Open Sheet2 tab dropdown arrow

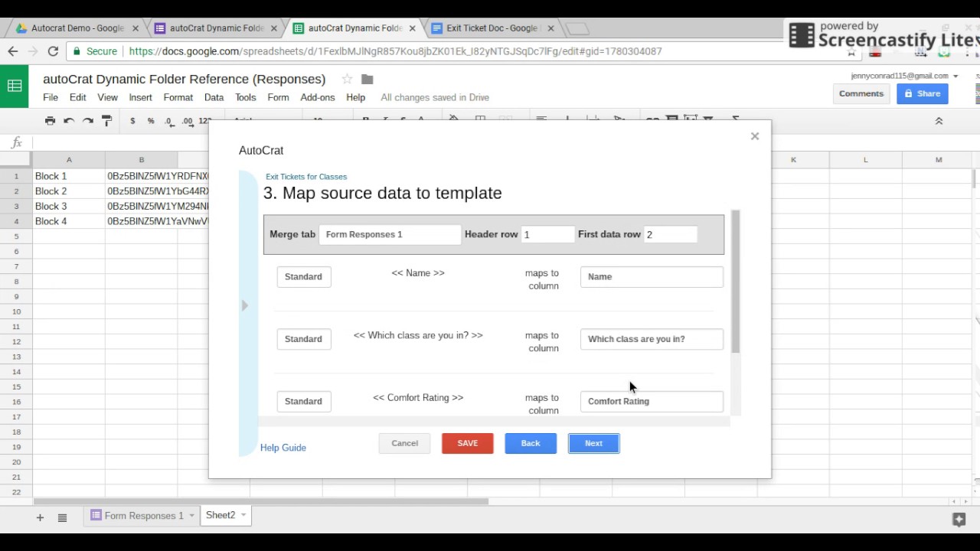(x=243, y=515)
